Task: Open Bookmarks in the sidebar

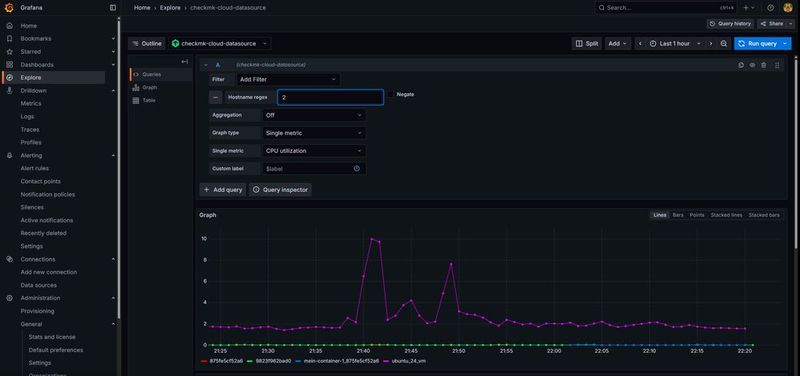Action: click(x=36, y=39)
